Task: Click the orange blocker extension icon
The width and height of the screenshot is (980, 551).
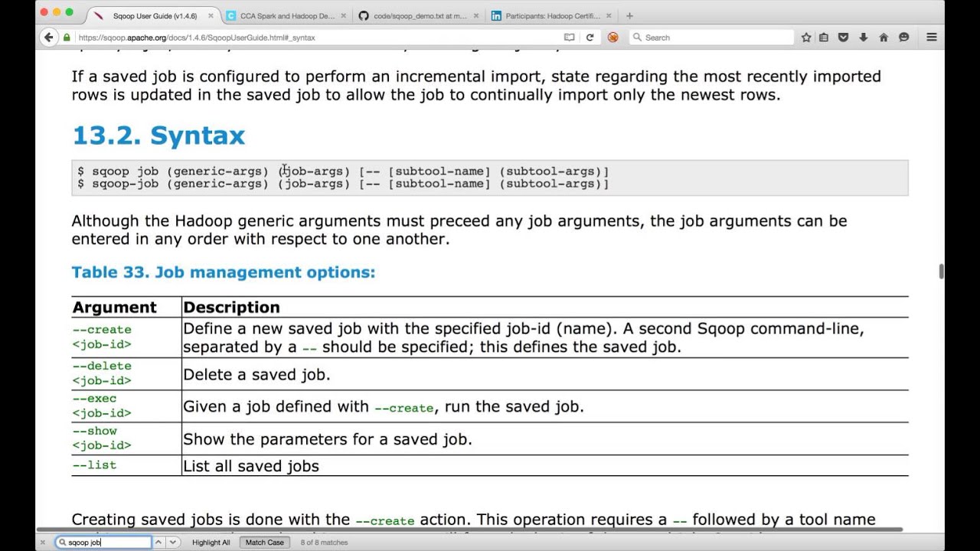Action: point(612,37)
